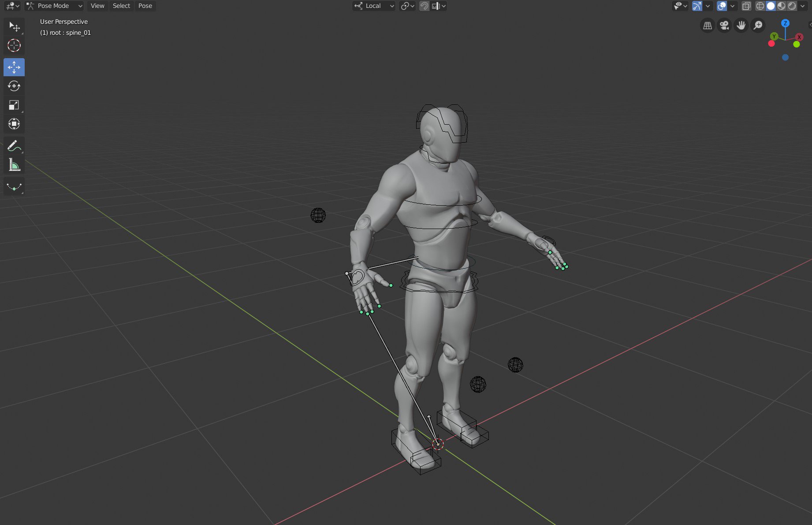The image size is (812, 525).
Task: Open the transform orientation Local dropdown
Action: click(373, 6)
